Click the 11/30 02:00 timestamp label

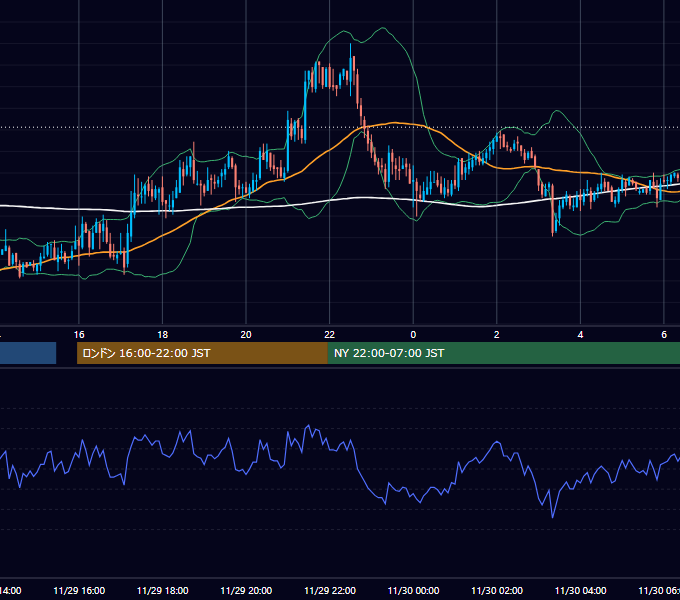pyautogui.click(x=497, y=590)
